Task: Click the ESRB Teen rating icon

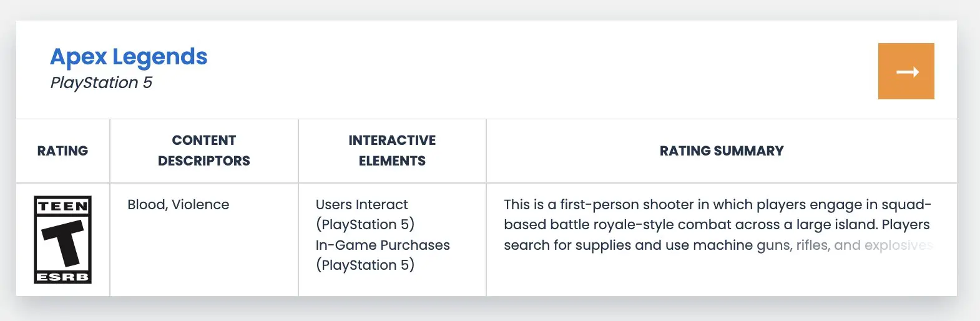Action: coord(62,240)
